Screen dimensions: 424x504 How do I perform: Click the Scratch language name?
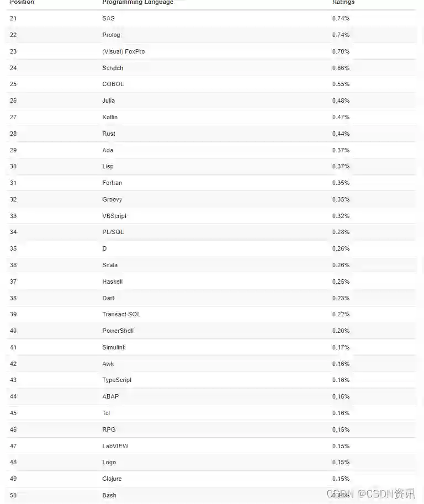(113, 68)
